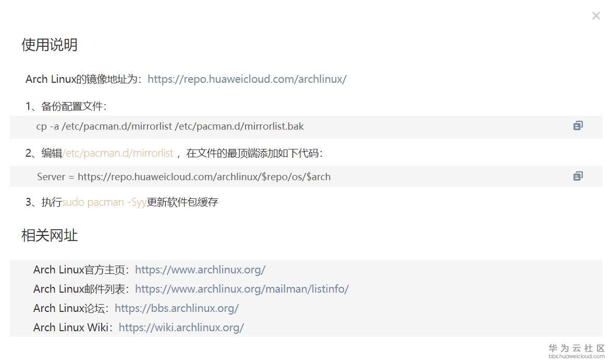
Task: Click the Server = https://repo.huaweicloud.com code text
Action: click(183, 177)
